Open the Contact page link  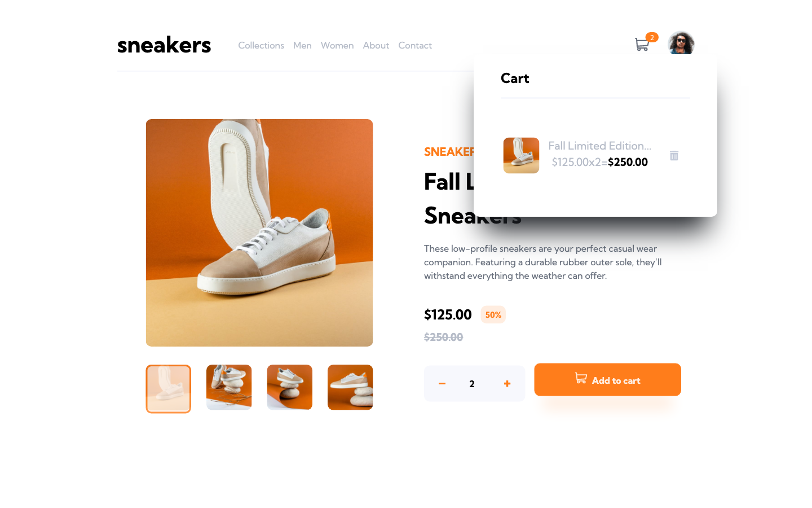point(415,45)
